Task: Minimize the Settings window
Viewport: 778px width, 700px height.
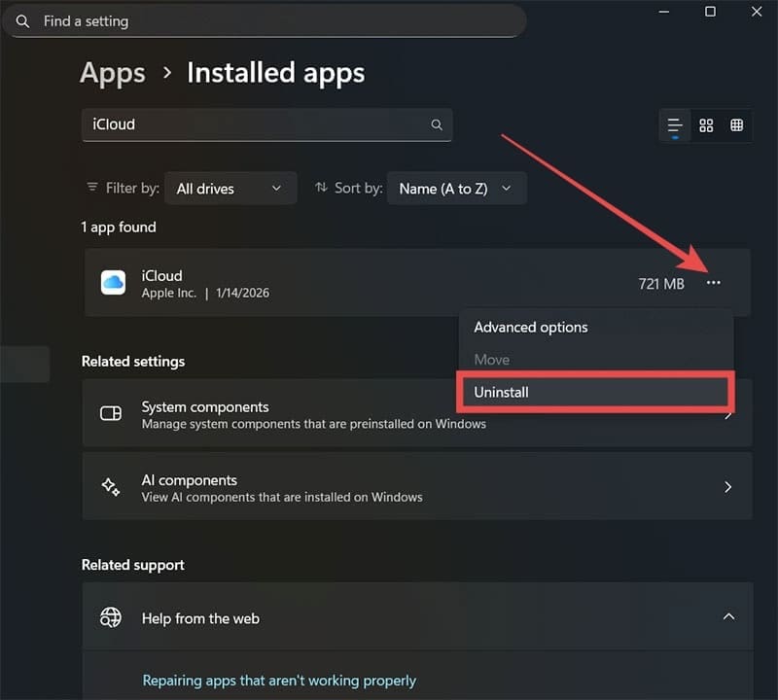Action: click(x=664, y=12)
